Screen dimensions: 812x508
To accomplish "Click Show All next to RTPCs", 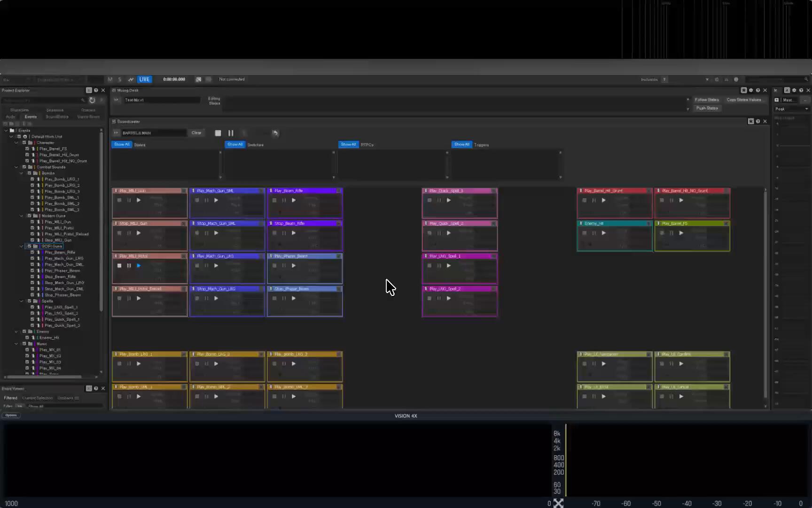I will tap(348, 144).
